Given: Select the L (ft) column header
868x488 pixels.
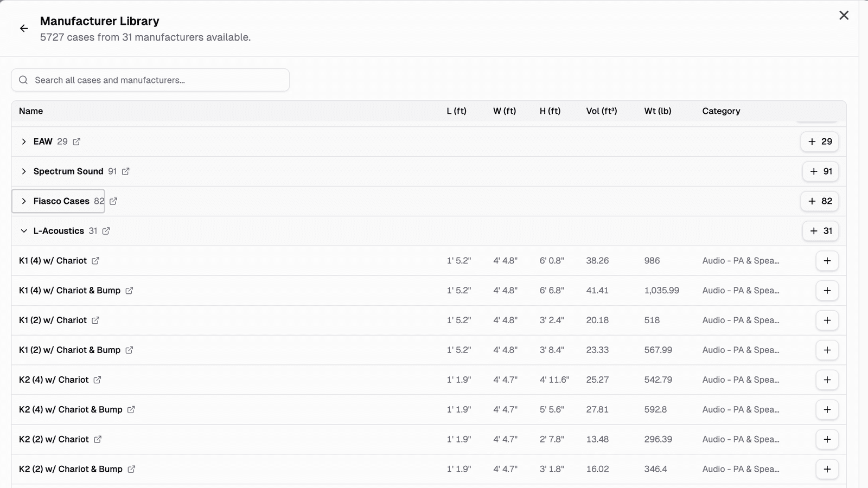Looking at the screenshot, I should (x=457, y=111).
